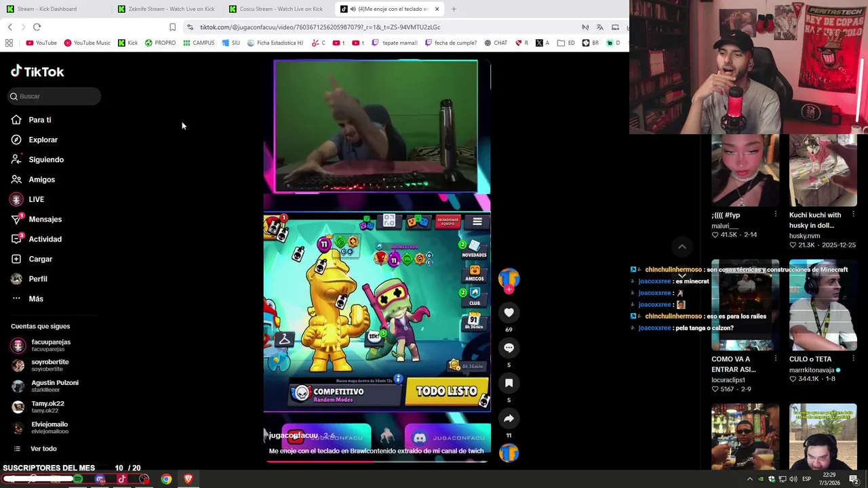The height and width of the screenshot is (488, 868).
Task: Open 'COMO VA A ENTRAR ASI' thumbnail
Action: tap(745, 305)
